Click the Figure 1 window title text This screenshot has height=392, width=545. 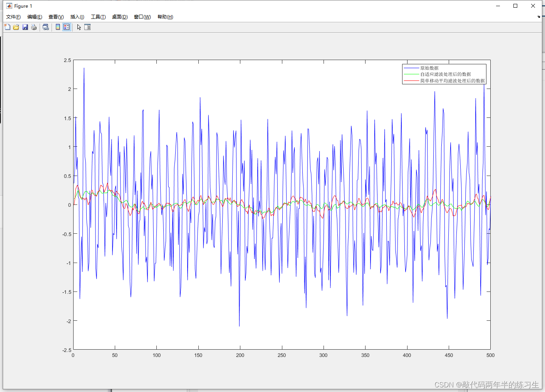[23, 6]
